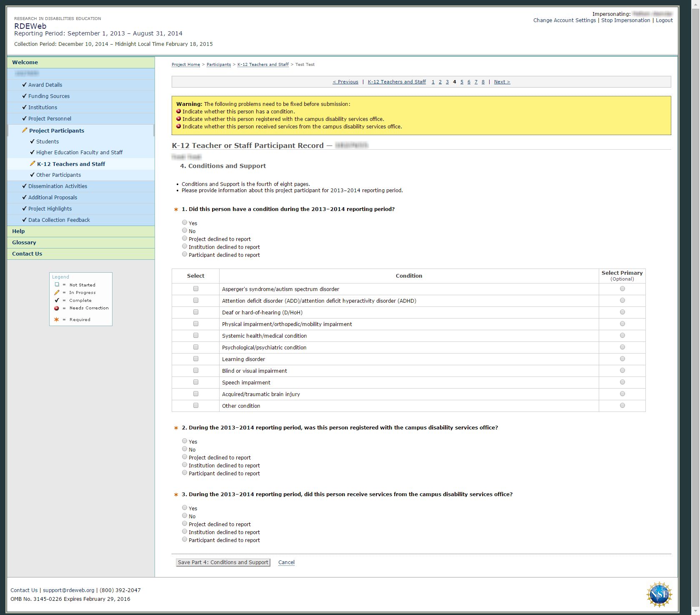Tick the Blind or visual impairment checkbox
700x615 pixels.
tap(196, 371)
